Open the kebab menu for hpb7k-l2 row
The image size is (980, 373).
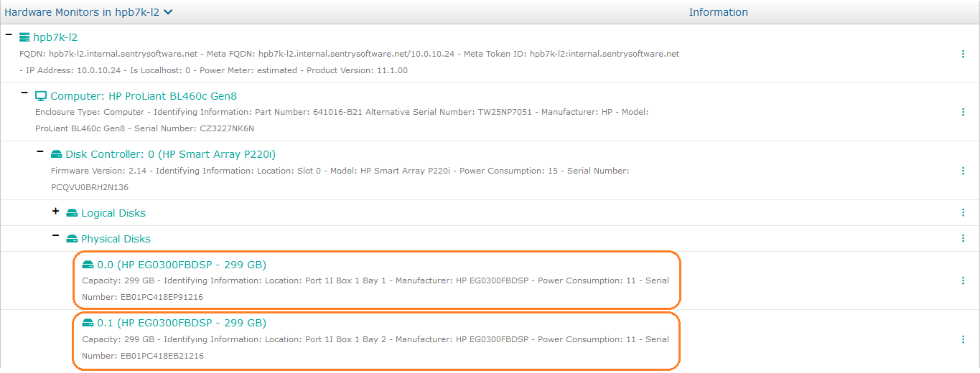tap(963, 54)
